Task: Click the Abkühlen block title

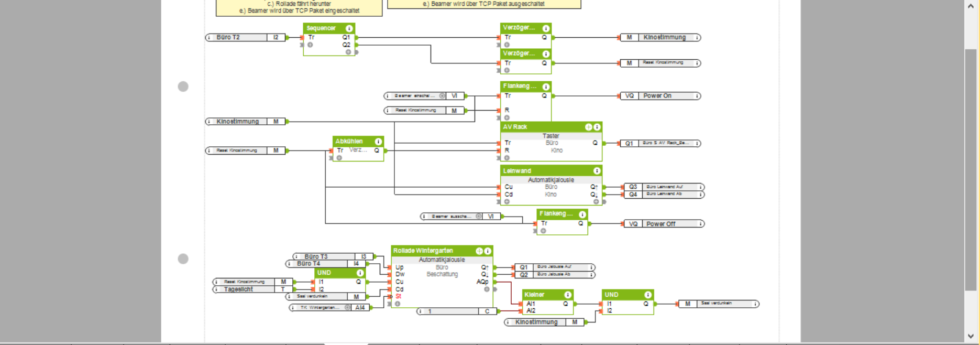Action: [x=349, y=142]
